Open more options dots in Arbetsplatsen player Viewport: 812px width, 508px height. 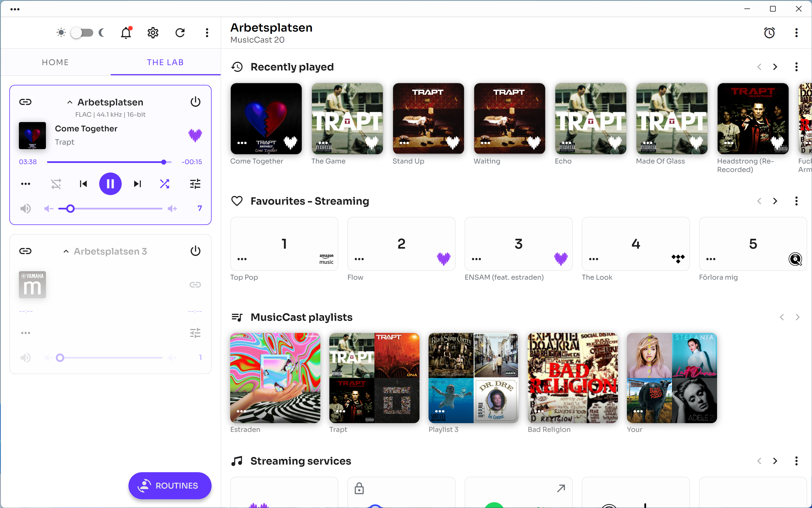[x=26, y=184]
